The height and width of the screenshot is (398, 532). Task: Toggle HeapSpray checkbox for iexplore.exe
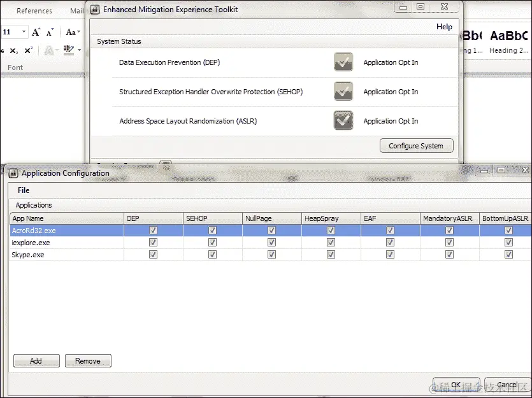point(331,243)
